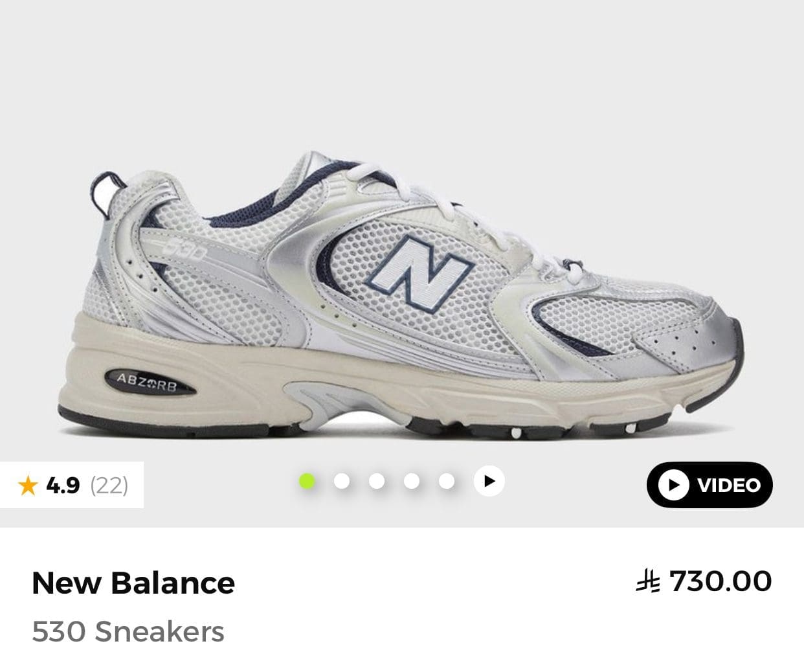804x672 pixels.
Task: Select the green first carousel dot
Action: click(307, 481)
